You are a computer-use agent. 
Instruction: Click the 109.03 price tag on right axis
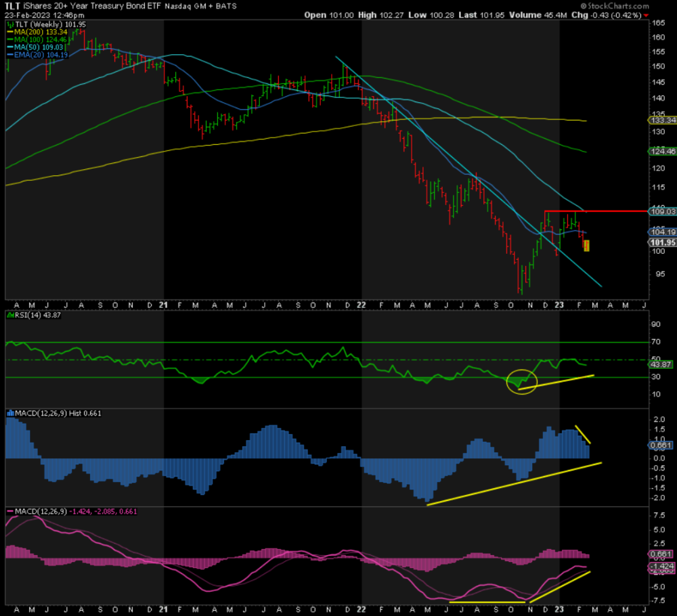(663, 211)
